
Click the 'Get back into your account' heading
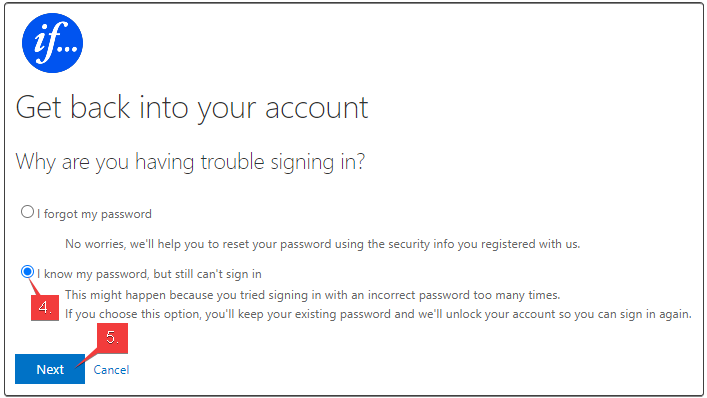click(x=192, y=108)
